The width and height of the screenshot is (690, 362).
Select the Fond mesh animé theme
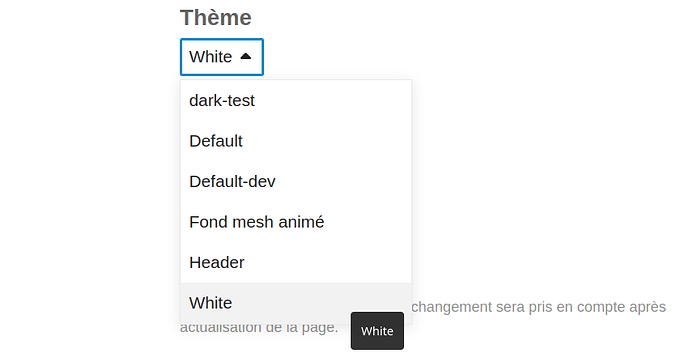(x=296, y=222)
